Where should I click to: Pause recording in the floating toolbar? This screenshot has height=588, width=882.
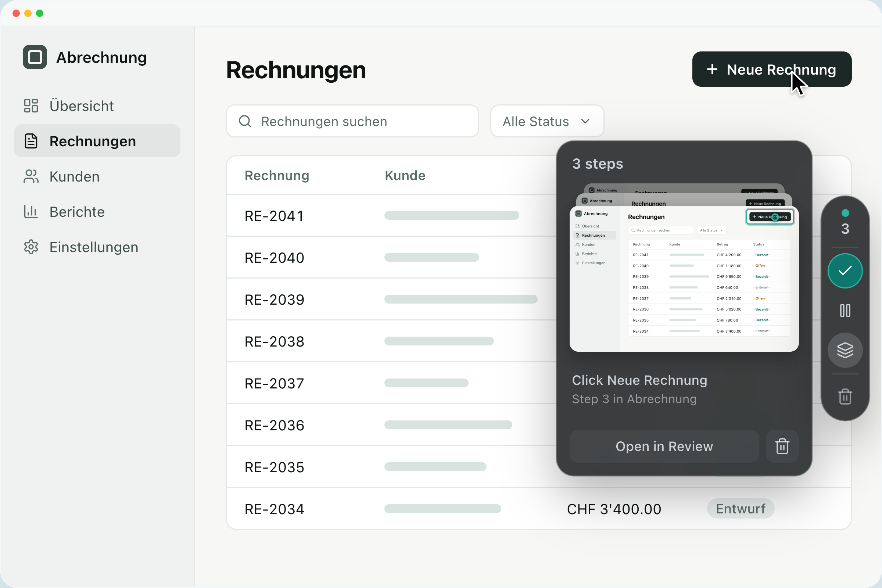click(x=845, y=311)
